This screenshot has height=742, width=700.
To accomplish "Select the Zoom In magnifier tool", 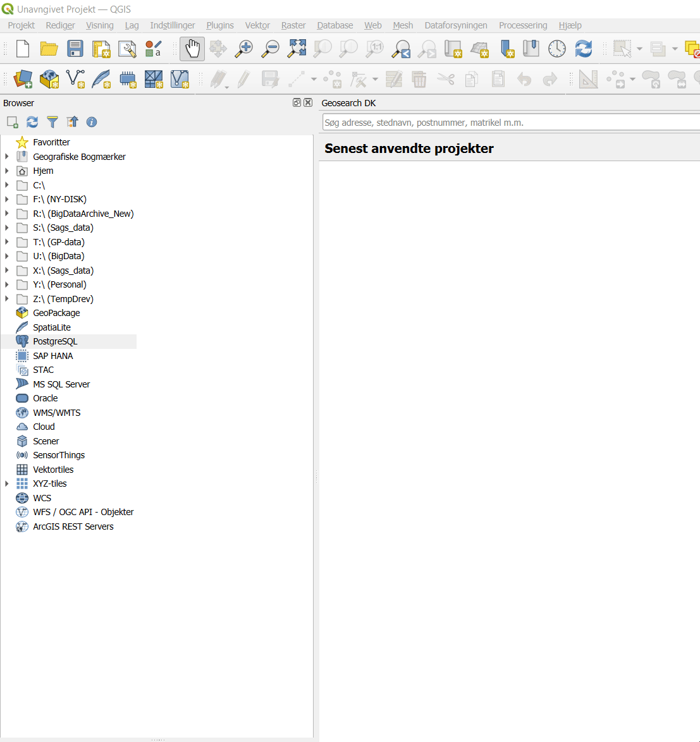I will tap(244, 49).
